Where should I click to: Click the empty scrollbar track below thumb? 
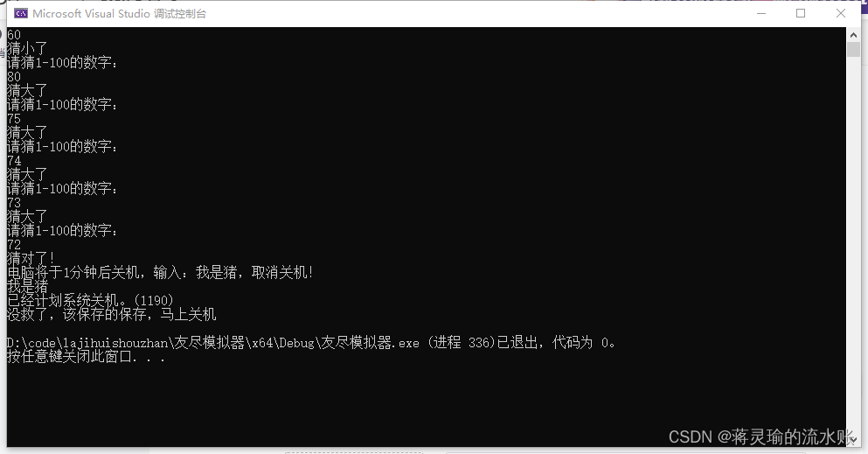pos(853,243)
